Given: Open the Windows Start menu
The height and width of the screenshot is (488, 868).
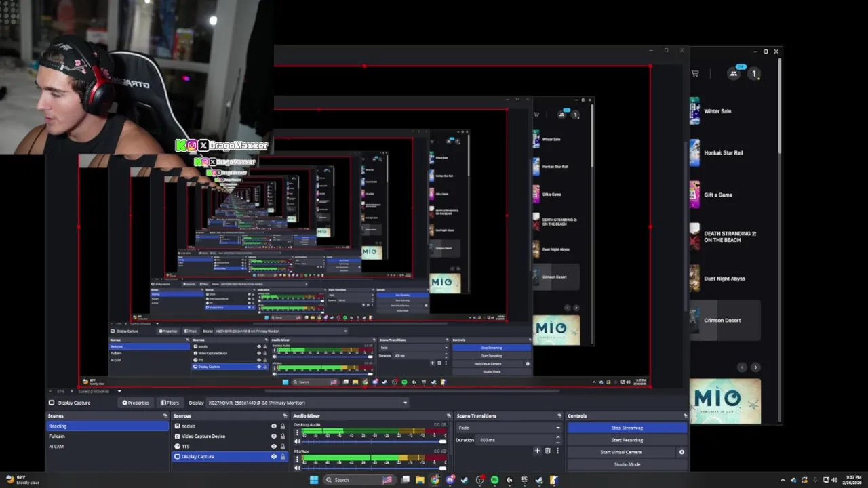Looking at the screenshot, I should click(x=314, y=480).
